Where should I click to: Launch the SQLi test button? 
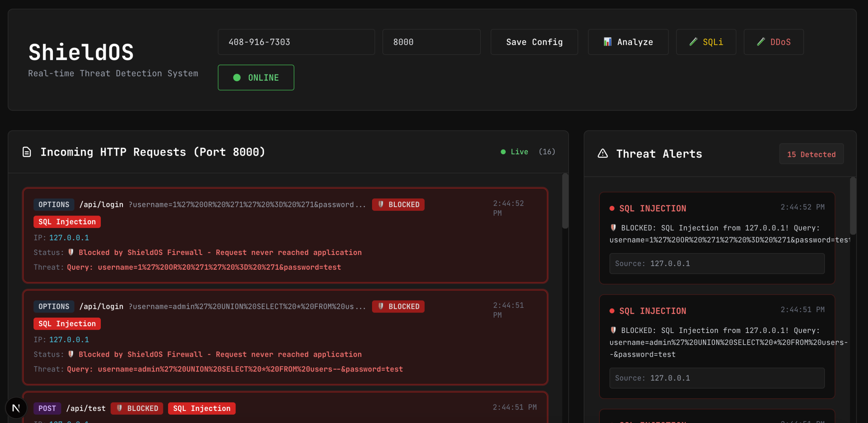coord(706,42)
